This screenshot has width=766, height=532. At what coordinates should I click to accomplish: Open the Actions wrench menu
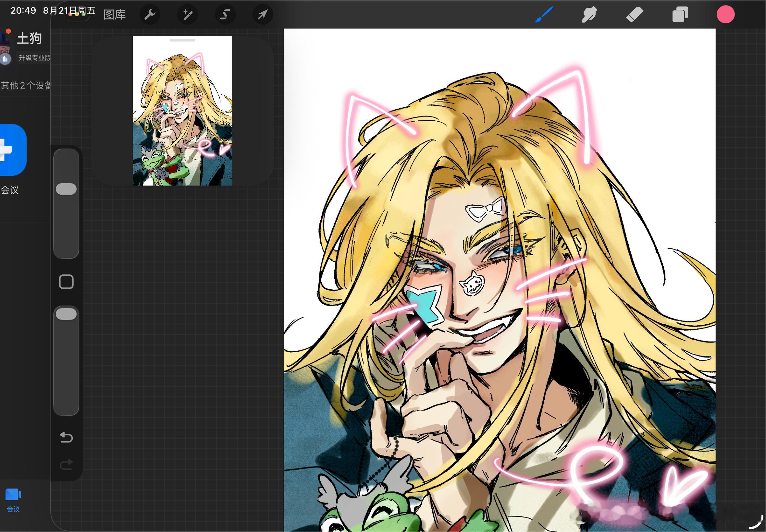(150, 15)
